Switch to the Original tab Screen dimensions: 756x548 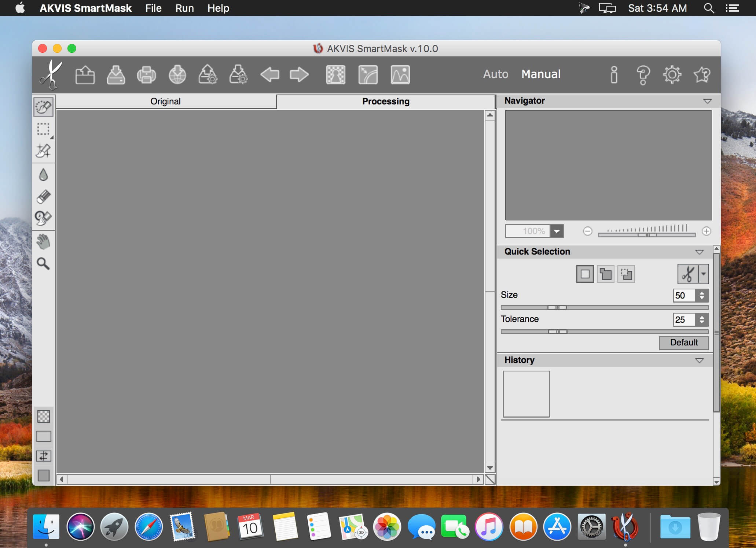[x=165, y=101]
